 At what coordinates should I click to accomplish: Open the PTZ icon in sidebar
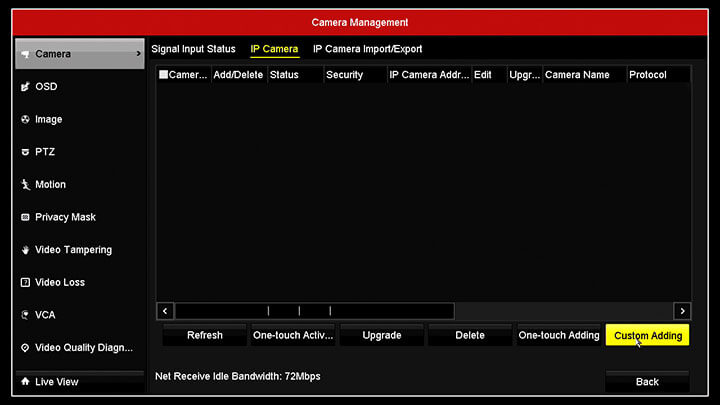coord(25,152)
